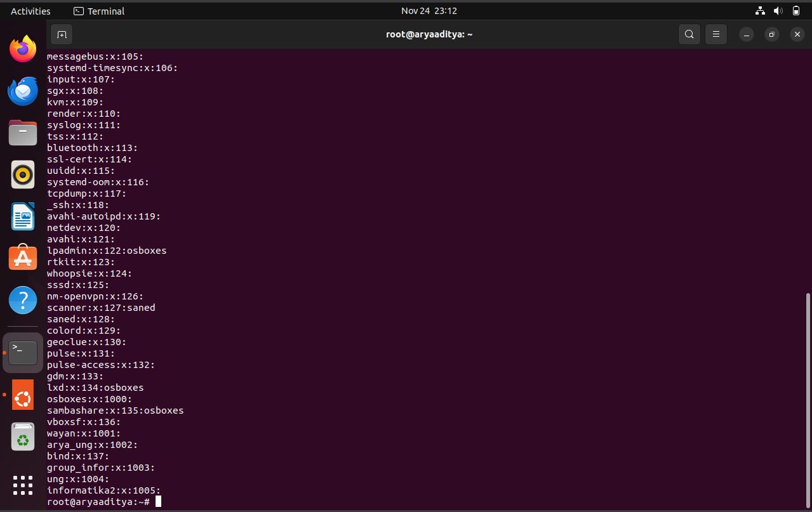Click the line colord:x:129:
Image resolution: width=812 pixels, height=512 pixels.
tap(84, 331)
